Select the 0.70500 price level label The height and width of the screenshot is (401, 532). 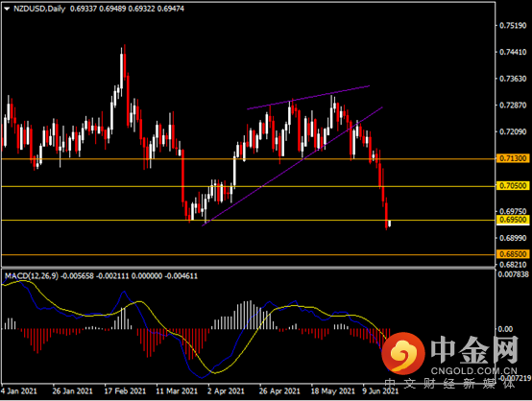tap(513, 186)
